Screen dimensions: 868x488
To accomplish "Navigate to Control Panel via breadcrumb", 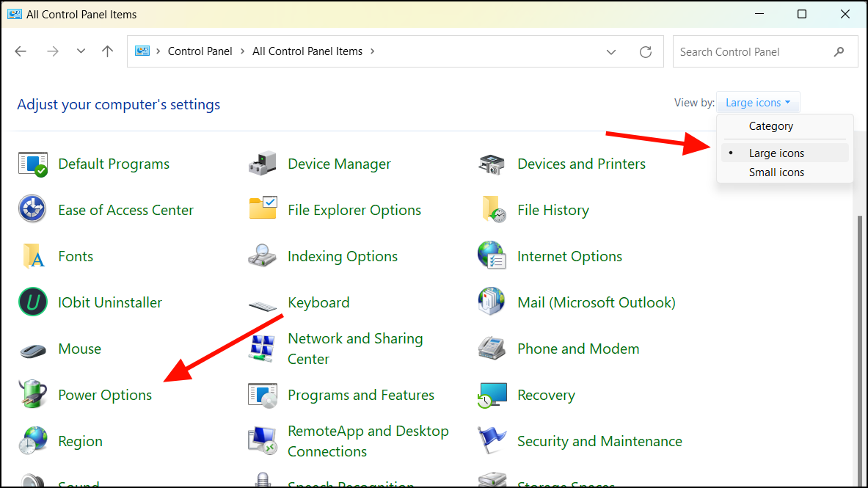I will [x=200, y=51].
